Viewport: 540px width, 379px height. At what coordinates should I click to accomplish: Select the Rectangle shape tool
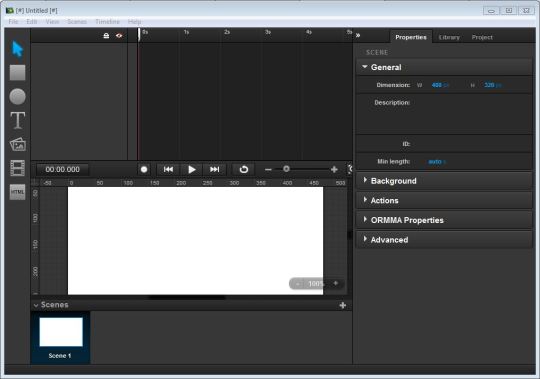[x=17, y=73]
